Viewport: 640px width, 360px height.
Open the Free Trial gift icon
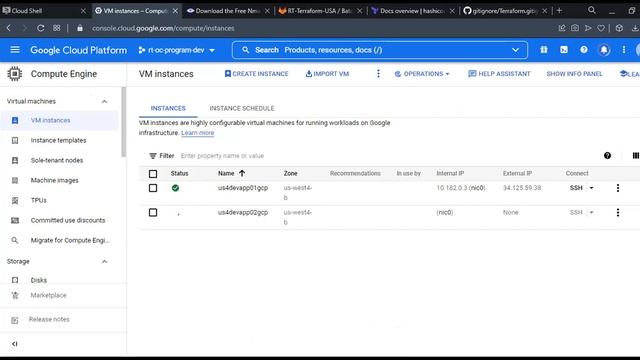(x=544, y=50)
